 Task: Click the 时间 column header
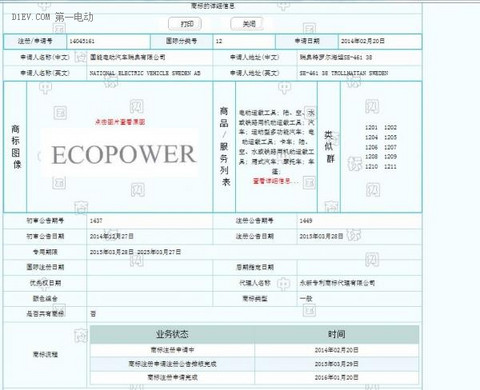[337, 334]
